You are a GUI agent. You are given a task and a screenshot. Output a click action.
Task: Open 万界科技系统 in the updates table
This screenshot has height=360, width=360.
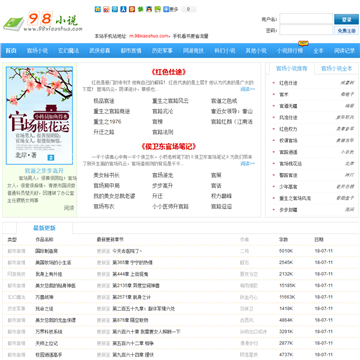pyautogui.click(x=49, y=332)
